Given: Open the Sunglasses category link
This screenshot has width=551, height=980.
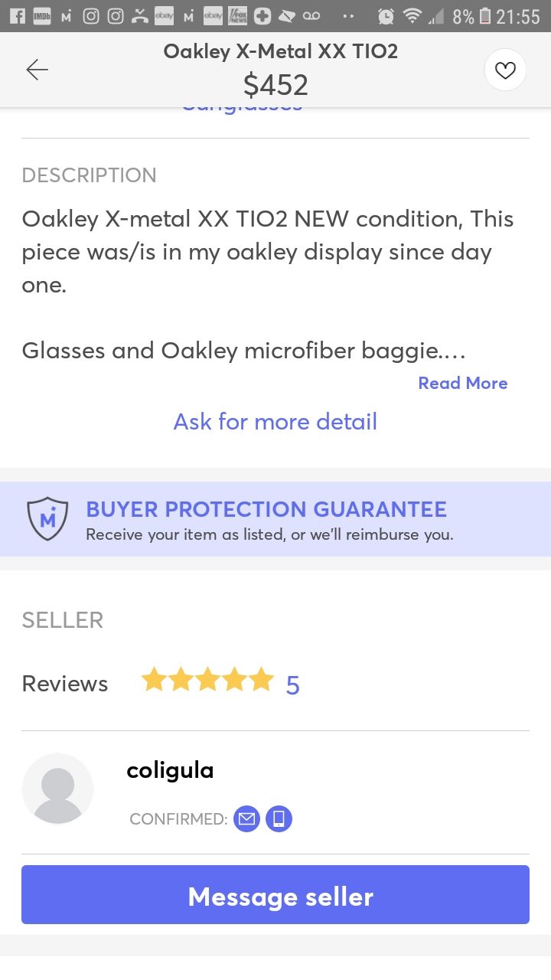Looking at the screenshot, I should (x=241, y=105).
